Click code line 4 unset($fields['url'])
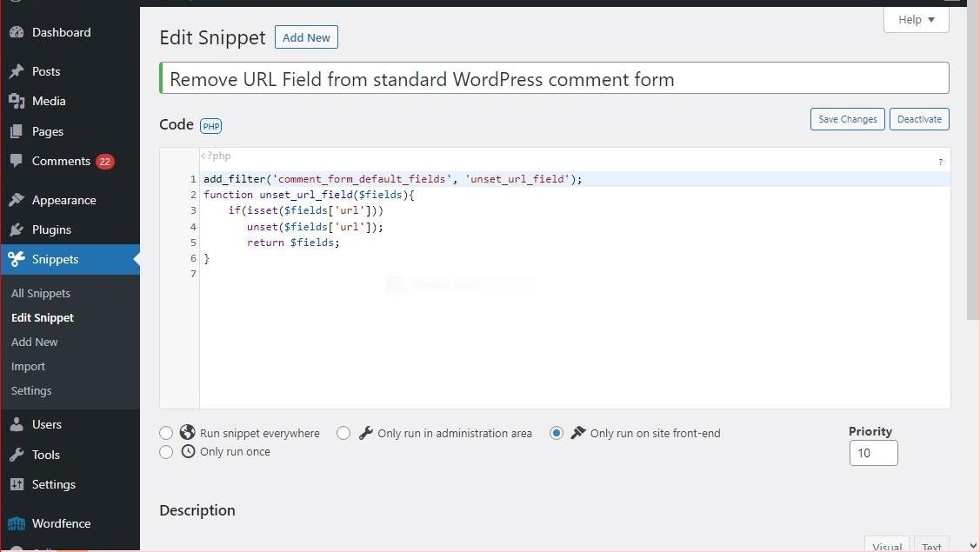 [315, 227]
